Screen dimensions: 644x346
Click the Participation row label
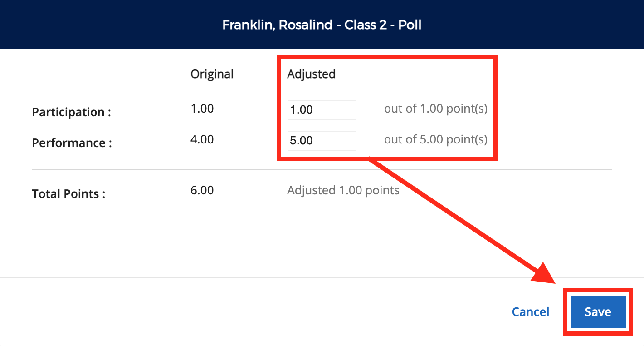pyautogui.click(x=71, y=112)
